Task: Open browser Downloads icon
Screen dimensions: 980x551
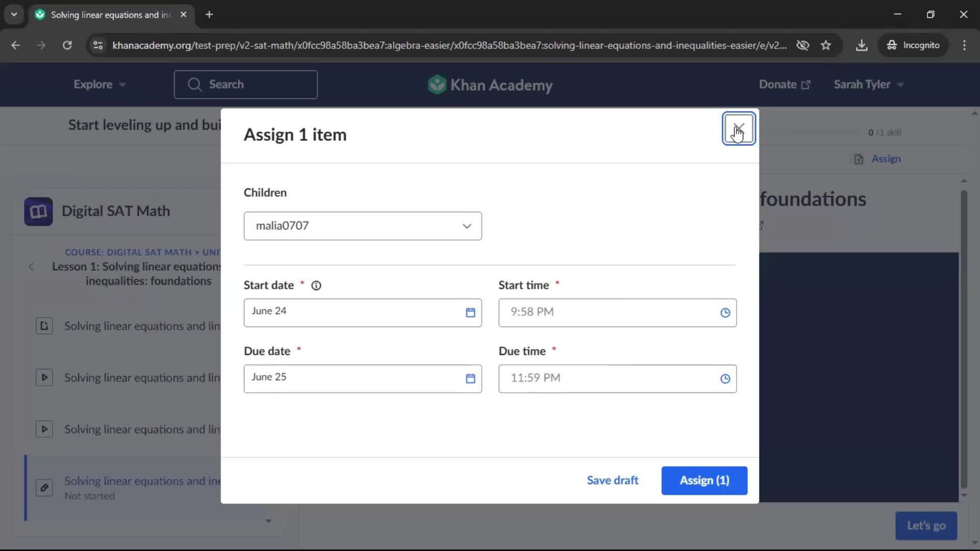Action: [862, 45]
